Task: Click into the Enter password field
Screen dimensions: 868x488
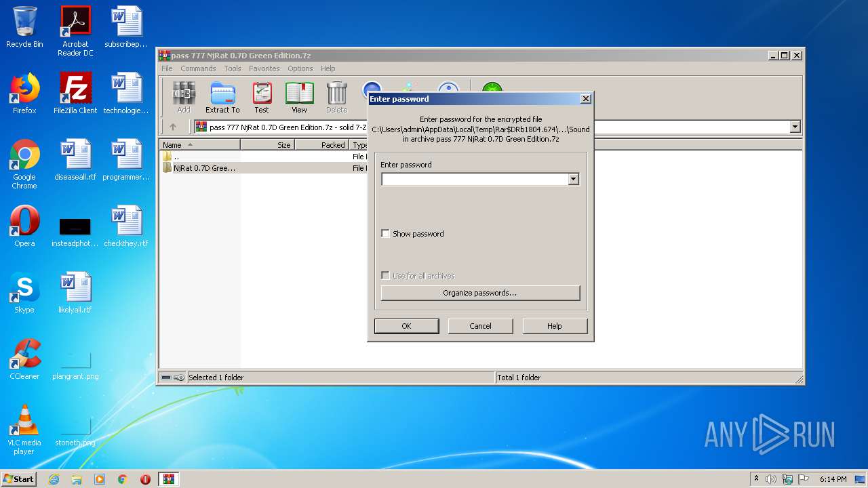Action: click(x=475, y=180)
